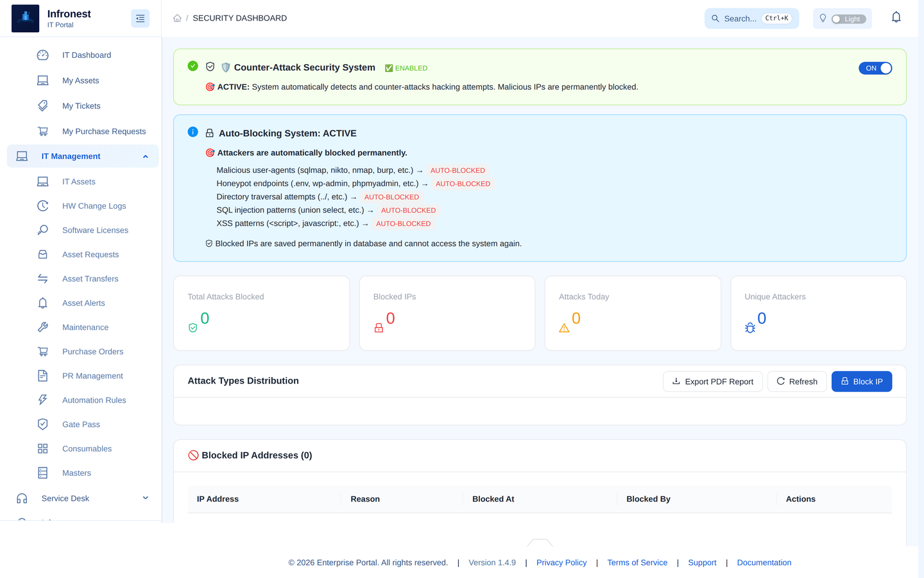Go to Software Licenses page
The width and height of the screenshot is (924, 578).
tap(95, 230)
